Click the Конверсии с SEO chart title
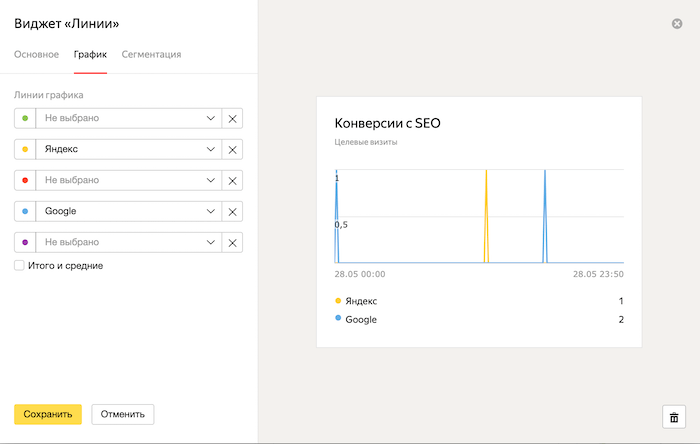700x444 pixels. point(387,124)
